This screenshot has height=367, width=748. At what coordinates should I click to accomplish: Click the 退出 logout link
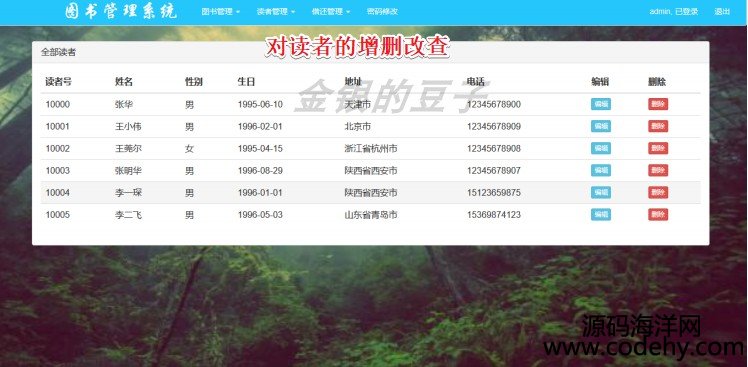(722, 11)
